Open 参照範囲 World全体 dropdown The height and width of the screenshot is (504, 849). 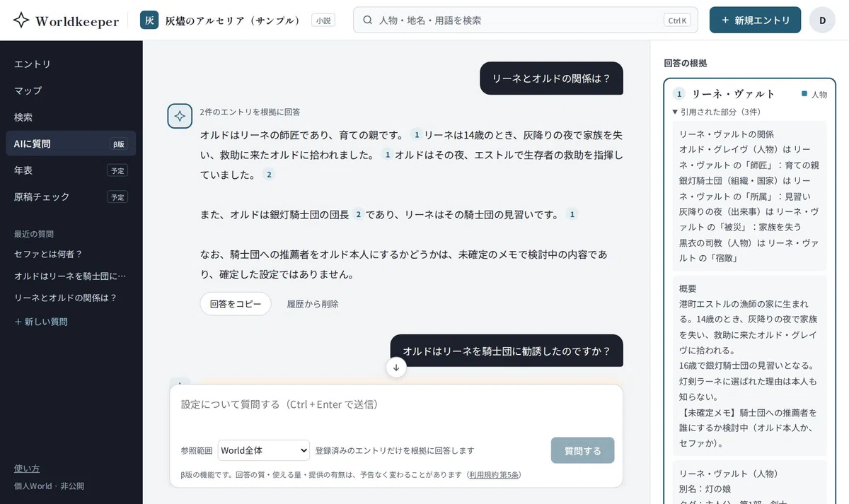264,450
